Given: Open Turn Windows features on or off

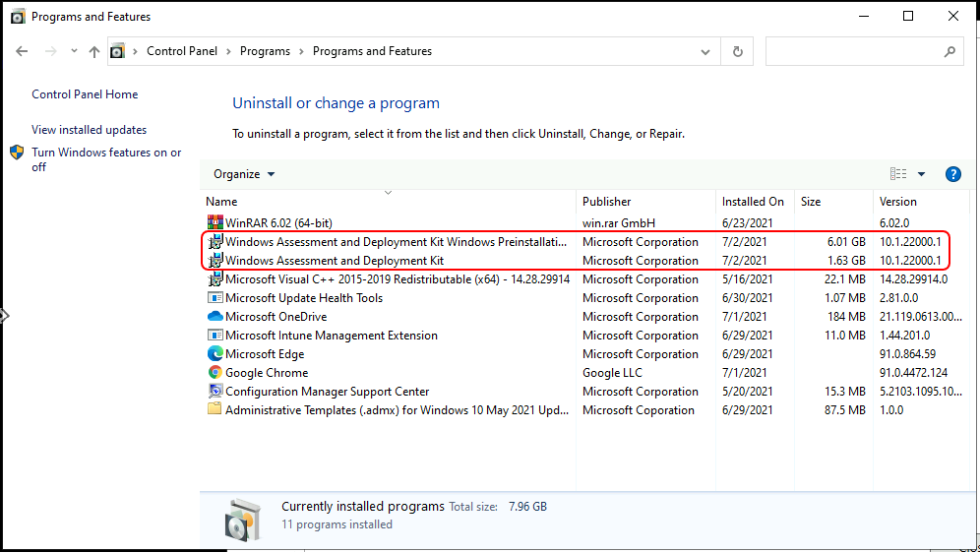Looking at the screenshot, I should click(x=106, y=159).
